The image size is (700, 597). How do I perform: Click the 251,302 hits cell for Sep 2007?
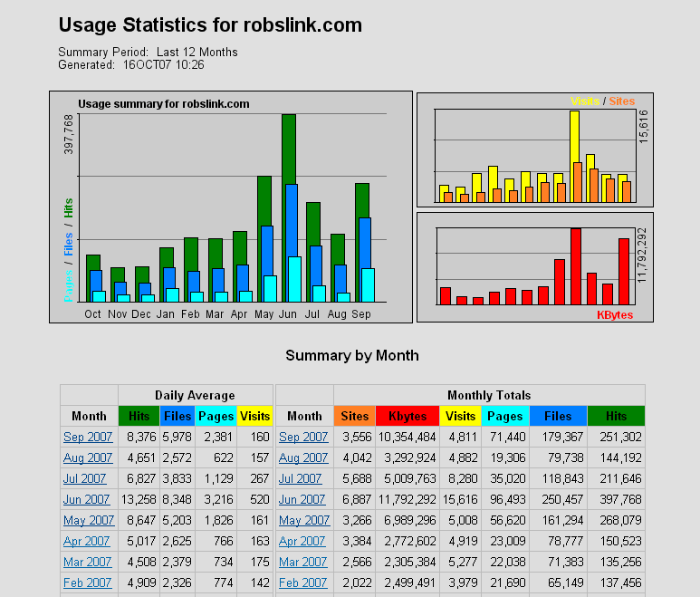click(x=616, y=437)
